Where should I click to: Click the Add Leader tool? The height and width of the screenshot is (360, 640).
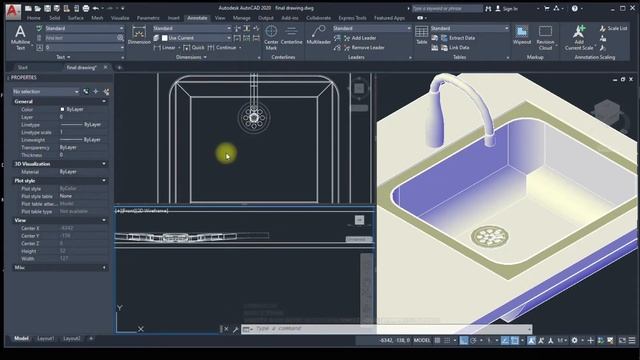[x=360, y=38]
